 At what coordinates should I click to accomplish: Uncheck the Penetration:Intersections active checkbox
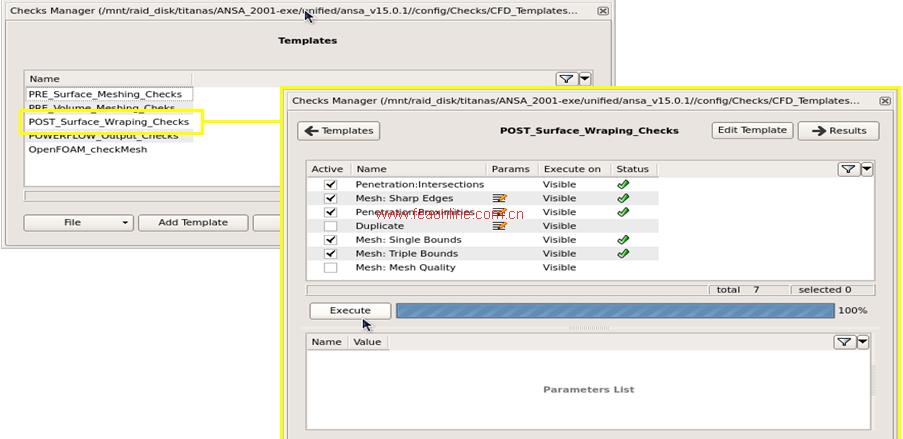coord(331,184)
